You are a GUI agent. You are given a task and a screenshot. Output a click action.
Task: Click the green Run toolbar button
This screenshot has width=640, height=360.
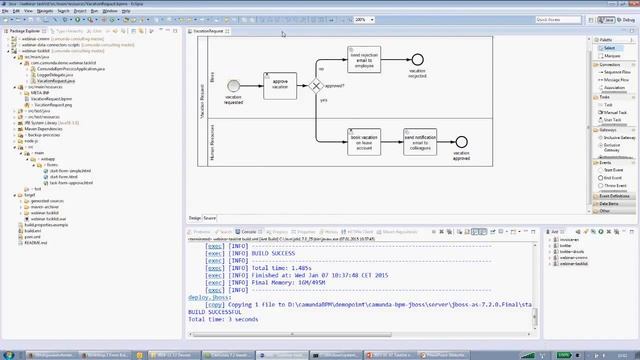click(77, 20)
